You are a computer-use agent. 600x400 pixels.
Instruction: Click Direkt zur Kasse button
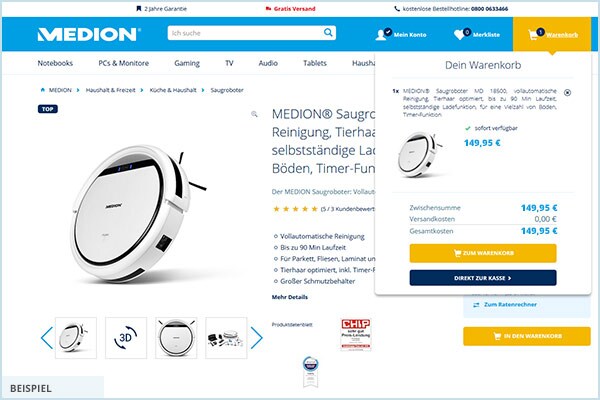click(x=483, y=278)
